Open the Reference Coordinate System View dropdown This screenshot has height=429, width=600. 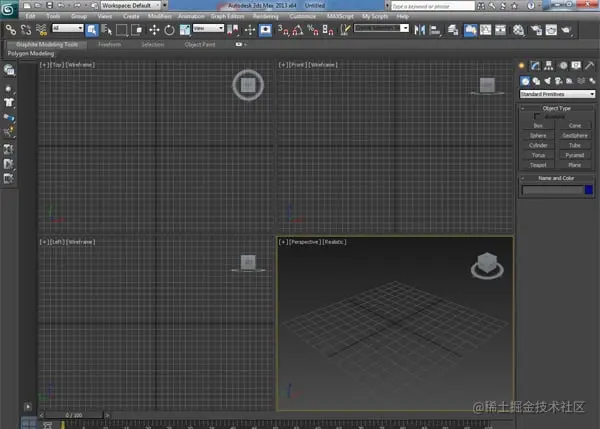pos(208,28)
